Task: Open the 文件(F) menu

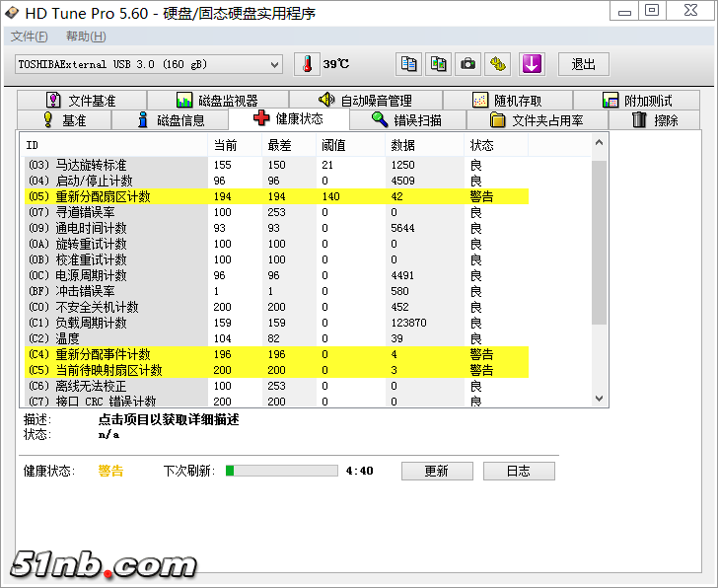Action: (x=29, y=37)
